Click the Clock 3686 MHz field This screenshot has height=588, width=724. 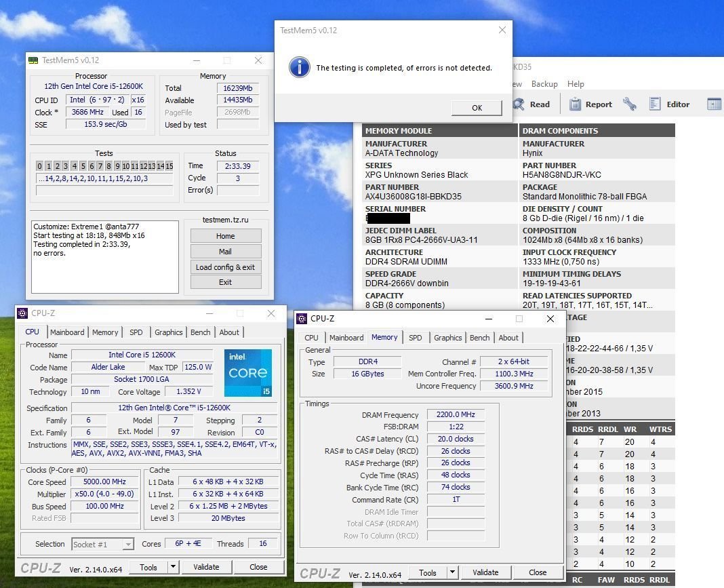pos(87,112)
